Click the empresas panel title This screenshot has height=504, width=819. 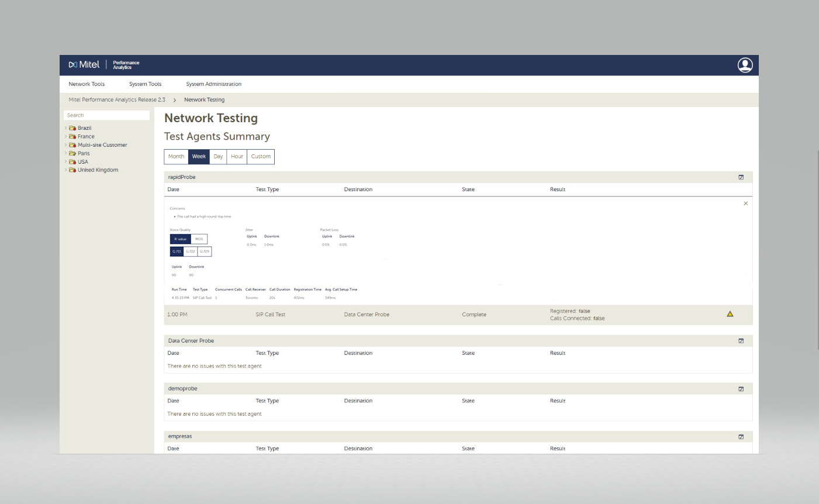180,437
